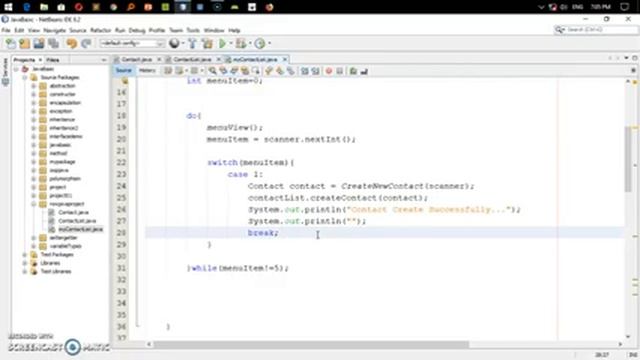Screen dimensions: 640x360
Task: Close the Contact.java editor tab
Action: pos(159,60)
